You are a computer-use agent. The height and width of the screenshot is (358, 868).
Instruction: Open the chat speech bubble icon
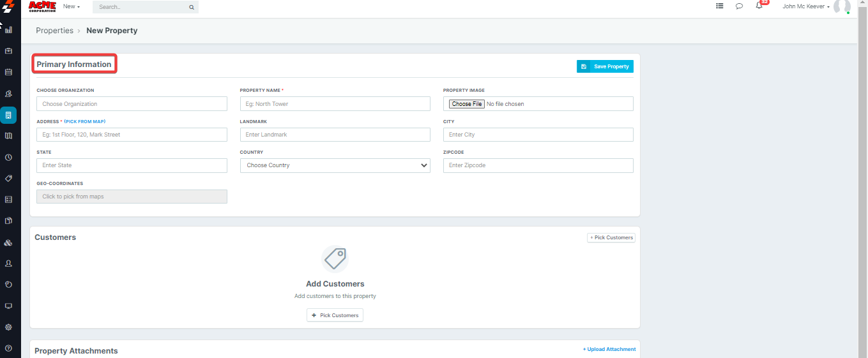tap(739, 6)
